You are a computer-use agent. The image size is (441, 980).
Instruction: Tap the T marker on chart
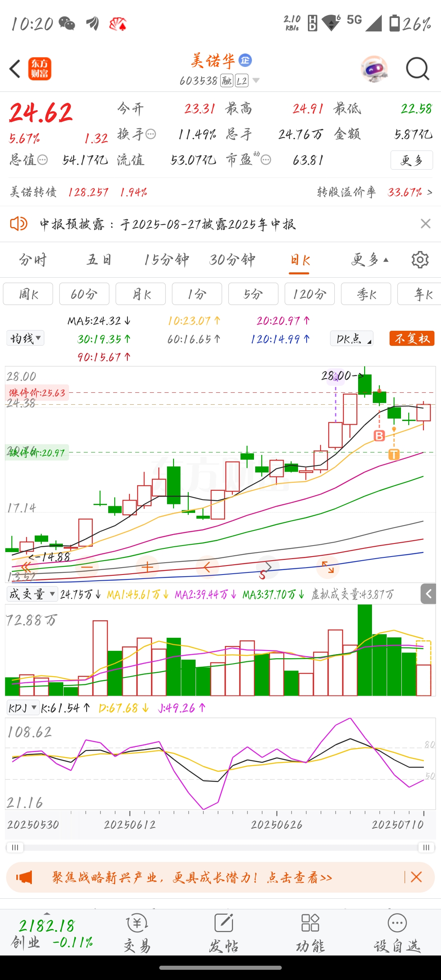coord(394,454)
